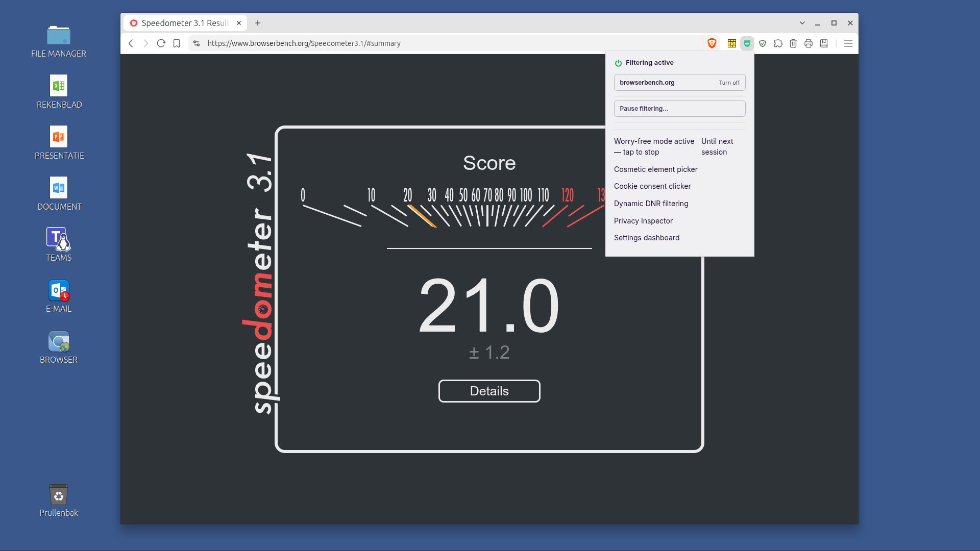Turn off filtering for browserbench.org
Image resolution: width=980 pixels, height=551 pixels.
coord(729,83)
